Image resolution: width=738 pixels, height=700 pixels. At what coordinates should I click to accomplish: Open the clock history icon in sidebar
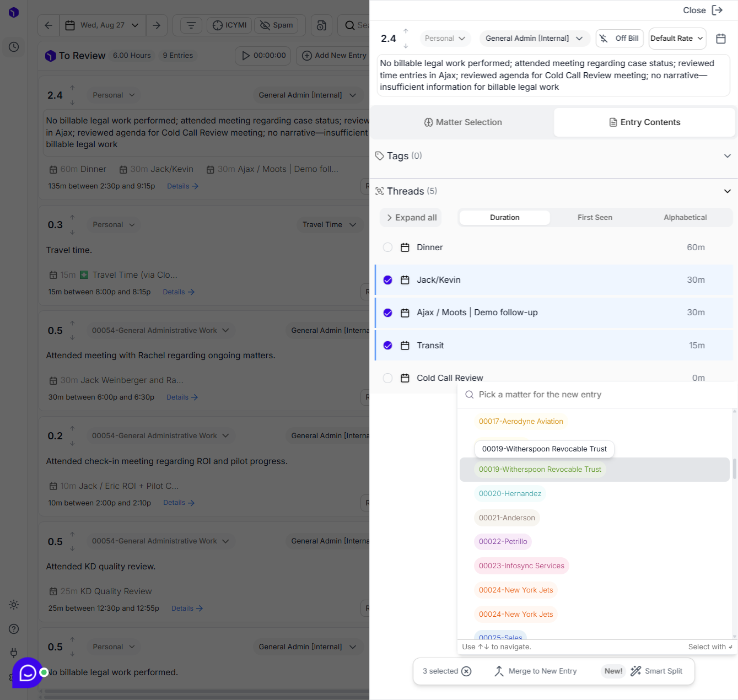(x=14, y=47)
